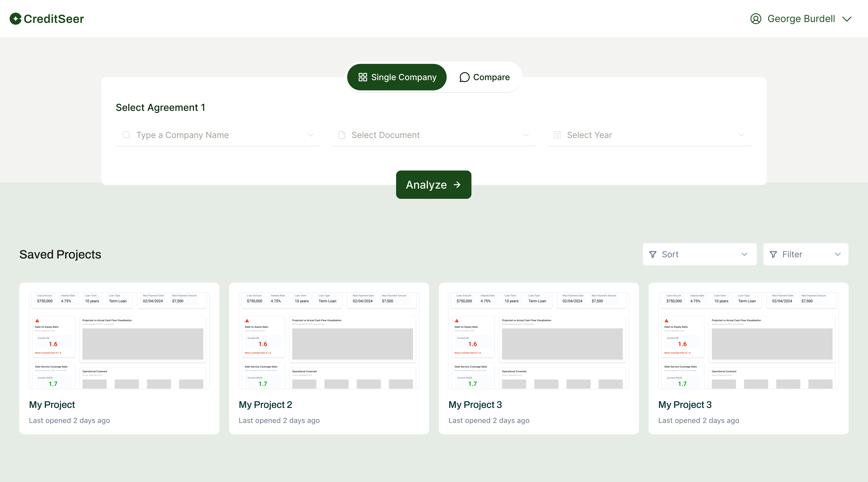
Task: Click the user avatar icon beside George Burdell
Action: [755, 19]
